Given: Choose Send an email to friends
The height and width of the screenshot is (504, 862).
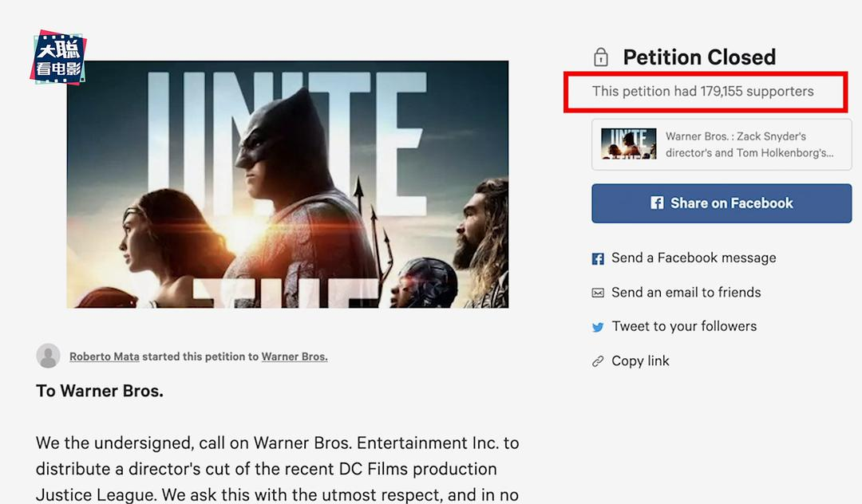Looking at the screenshot, I should tap(686, 293).
